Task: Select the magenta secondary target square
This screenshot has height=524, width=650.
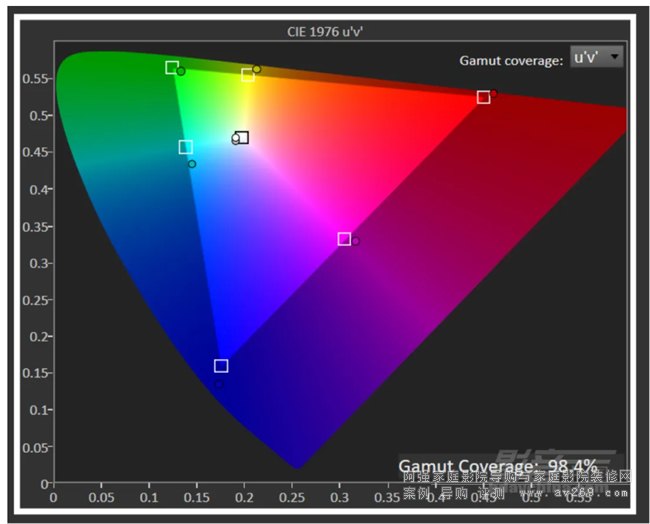Action: [x=344, y=239]
